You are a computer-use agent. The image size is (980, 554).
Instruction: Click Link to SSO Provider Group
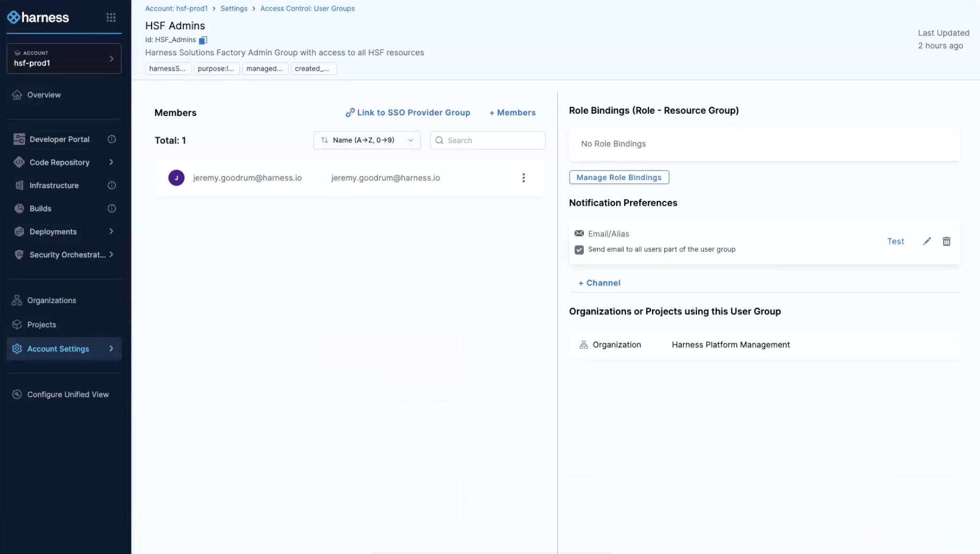pos(408,113)
